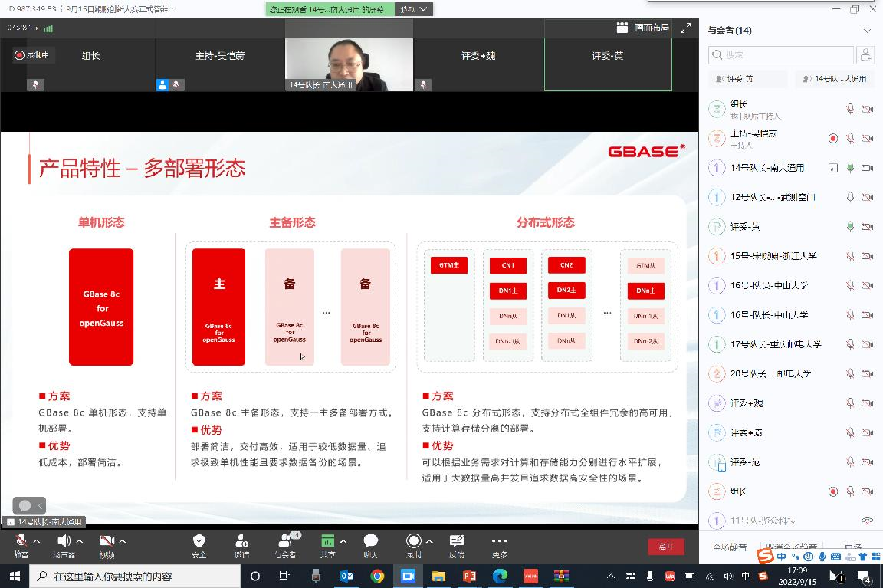Click the 14号队长 speaking chip

835,79
